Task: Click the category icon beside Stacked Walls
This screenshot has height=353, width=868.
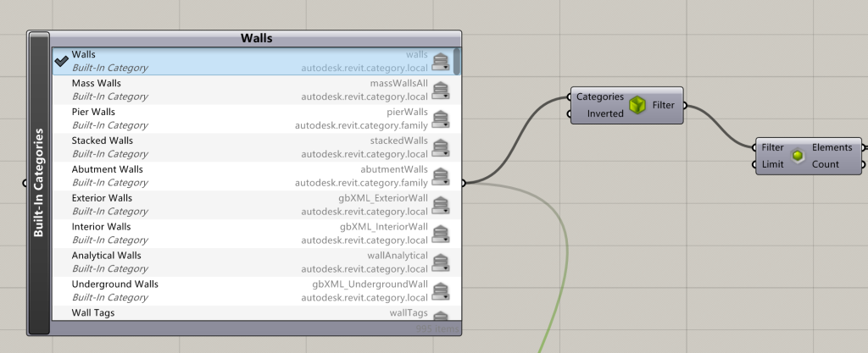Action: [x=441, y=147]
